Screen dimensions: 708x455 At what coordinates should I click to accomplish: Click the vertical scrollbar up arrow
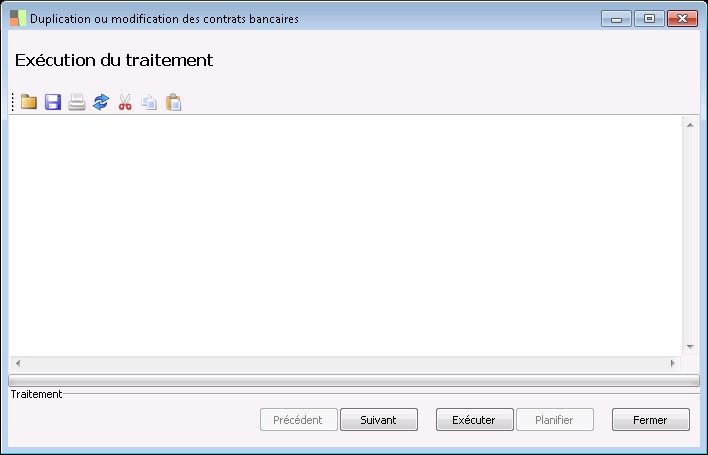[690, 125]
